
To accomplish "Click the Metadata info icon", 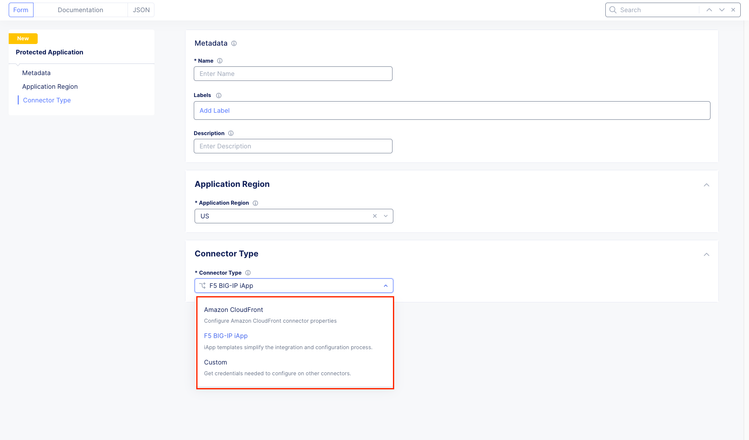I will (234, 44).
